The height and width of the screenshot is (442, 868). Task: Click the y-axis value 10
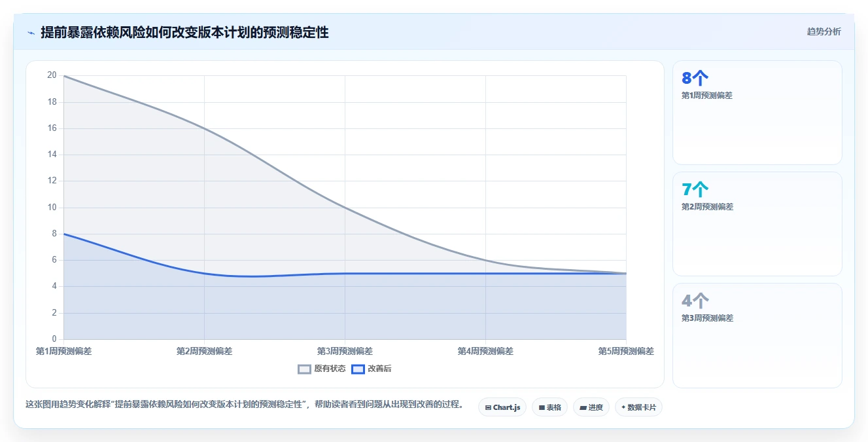[x=52, y=208]
